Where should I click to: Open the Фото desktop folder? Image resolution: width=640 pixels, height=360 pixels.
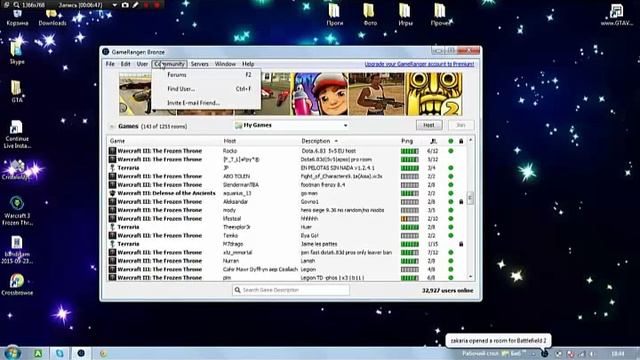pyautogui.click(x=370, y=15)
